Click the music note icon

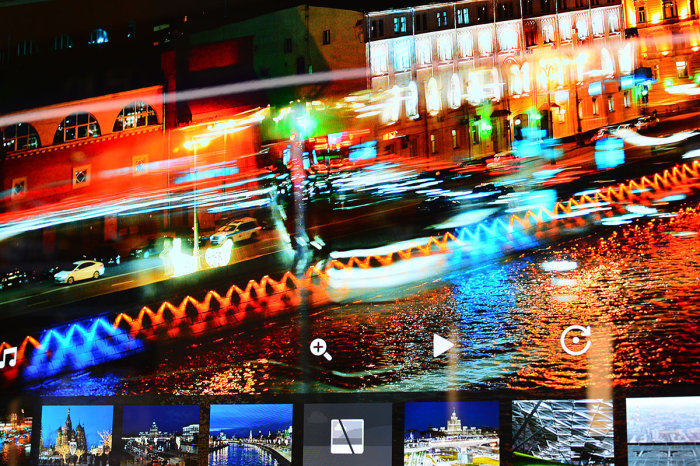[x=9, y=357]
